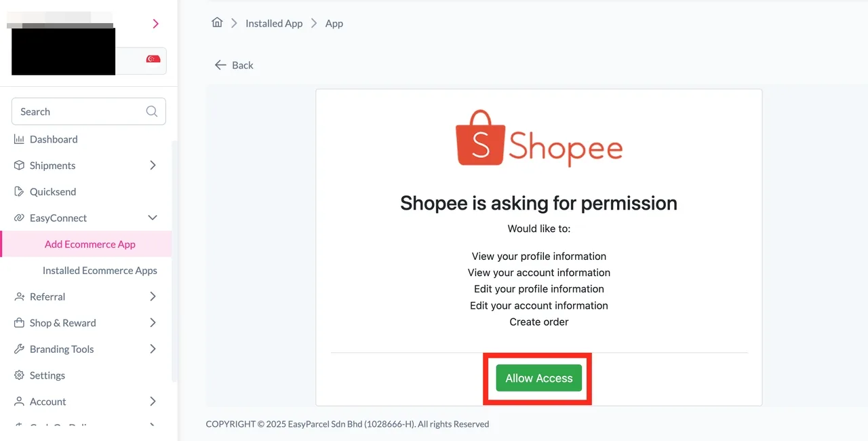Expand the Shop & Reward section
This screenshot has width=868, height=441.
(x=153, y=322)
